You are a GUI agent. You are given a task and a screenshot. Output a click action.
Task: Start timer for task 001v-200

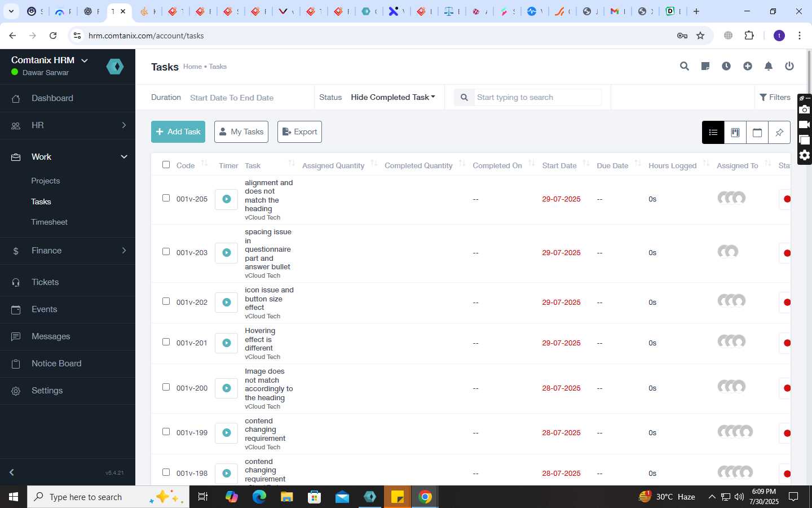pyautogui.click(x=227, y=388)
